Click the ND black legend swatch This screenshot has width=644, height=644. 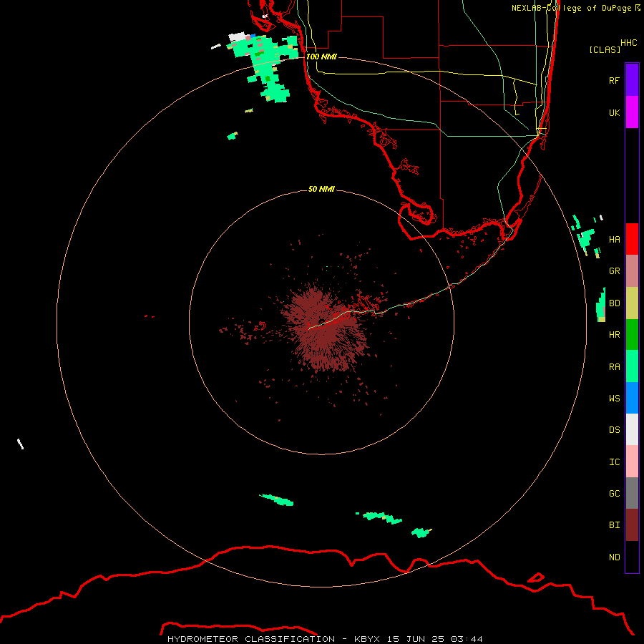(x=632, y=557)
